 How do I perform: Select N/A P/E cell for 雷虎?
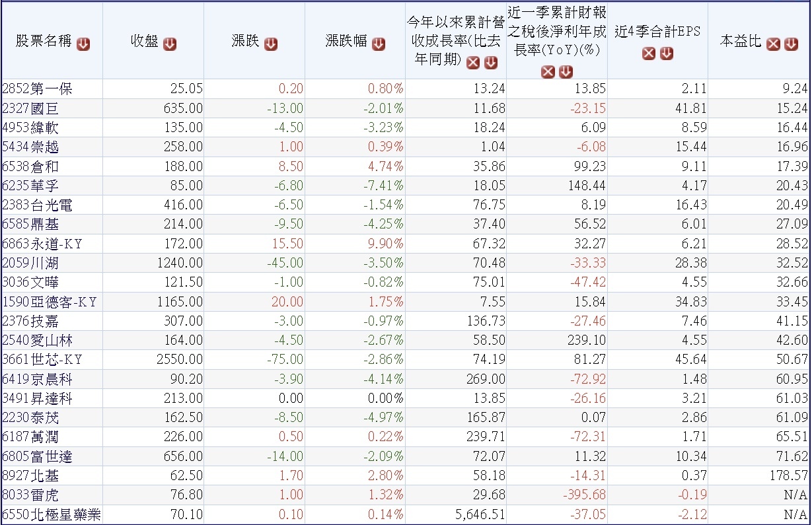[759, 495]
